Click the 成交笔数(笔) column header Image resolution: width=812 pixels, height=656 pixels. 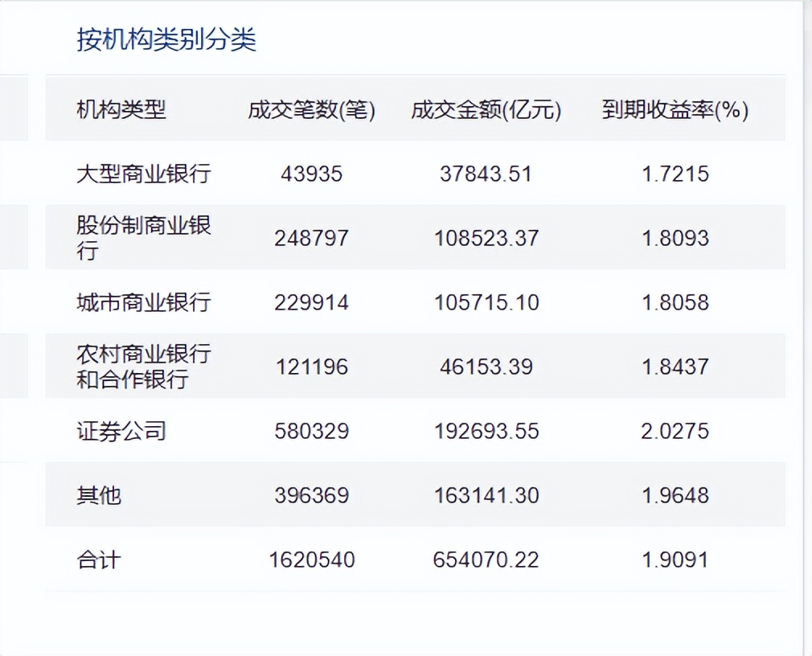[x=311, y=109]
